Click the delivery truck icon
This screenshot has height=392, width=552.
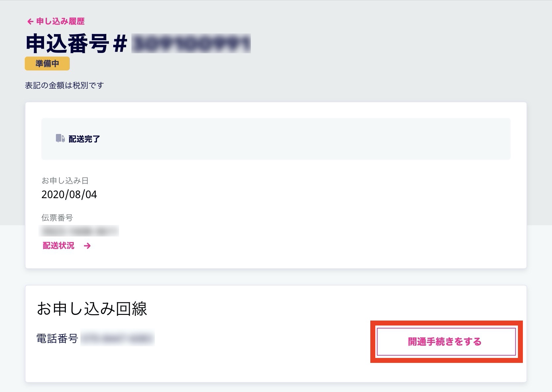pyautogui.click(x=60, y=138)
